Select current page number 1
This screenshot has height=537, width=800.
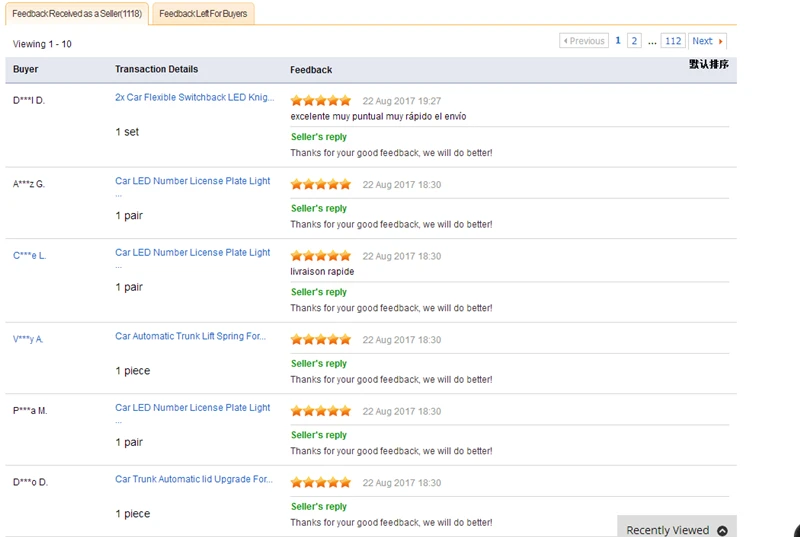[x=618, y=41]
